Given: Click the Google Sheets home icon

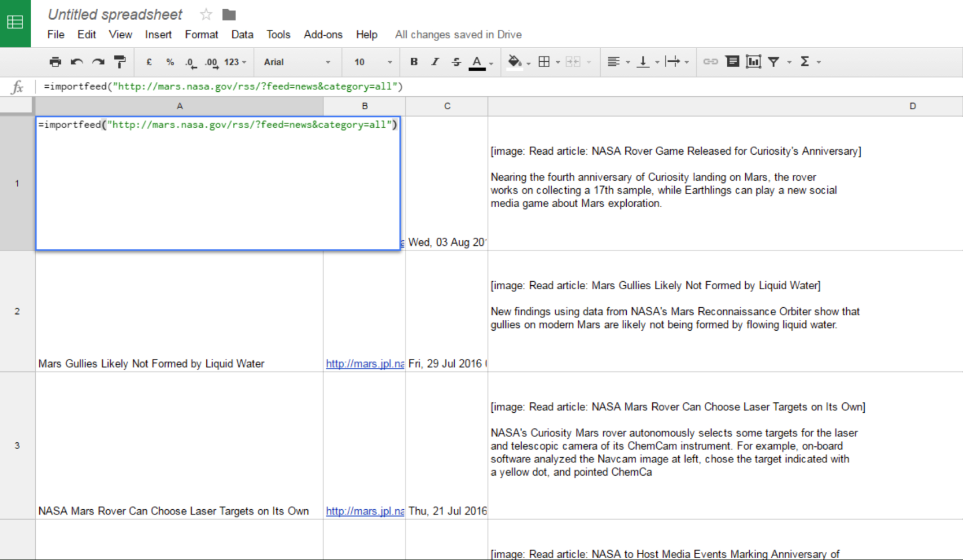Looking at the screenshot, I should (x=15, y=23).
